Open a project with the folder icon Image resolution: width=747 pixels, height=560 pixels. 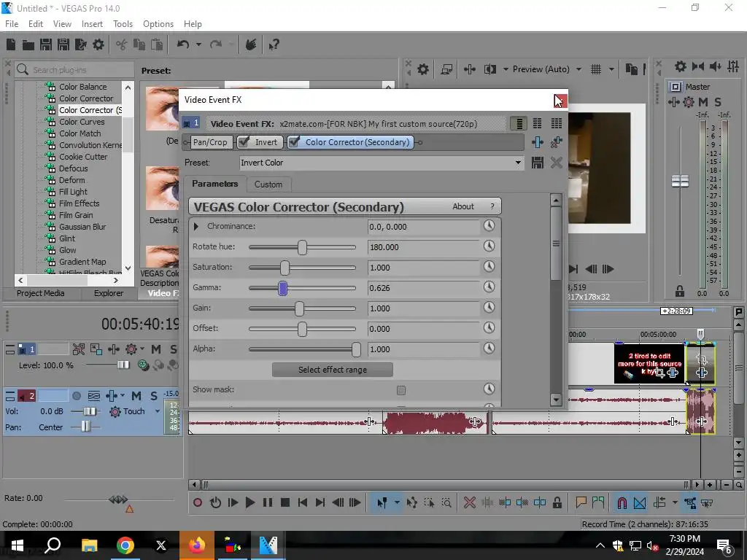28,44
